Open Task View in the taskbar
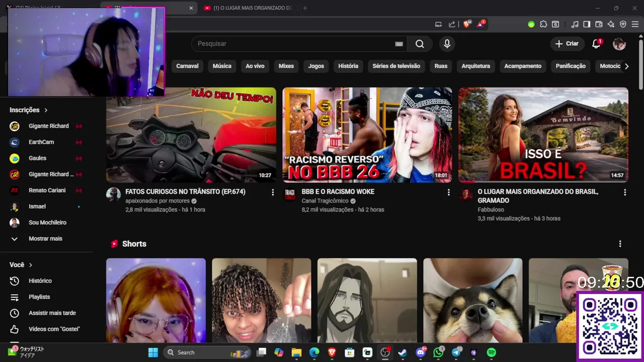Image resolution: width=644 pixels, height=362 pixels. click(261, 352)
